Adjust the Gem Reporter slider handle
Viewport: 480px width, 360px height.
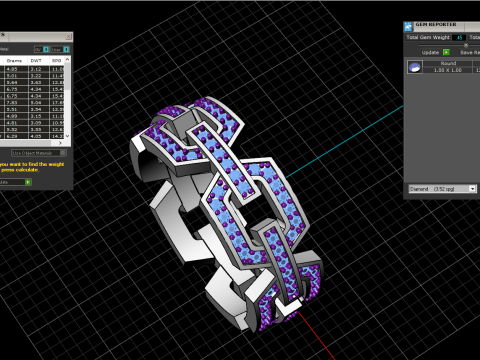[x=466, y=45]
